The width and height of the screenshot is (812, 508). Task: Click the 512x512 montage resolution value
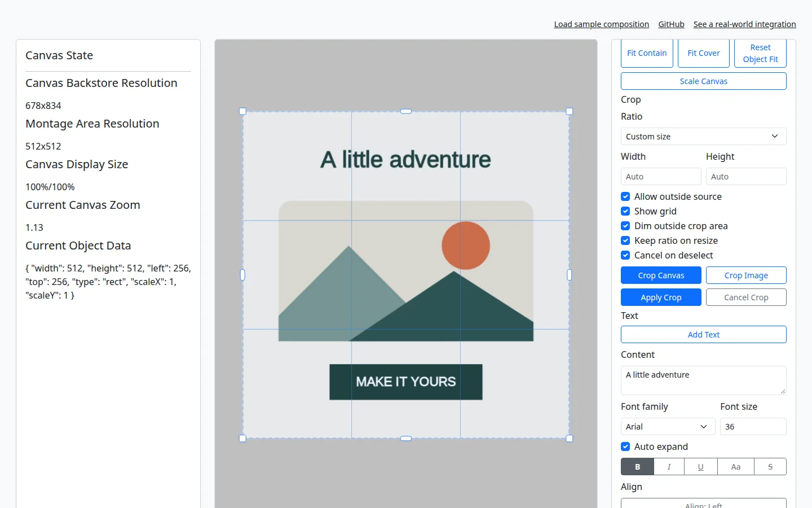(43, 146)
